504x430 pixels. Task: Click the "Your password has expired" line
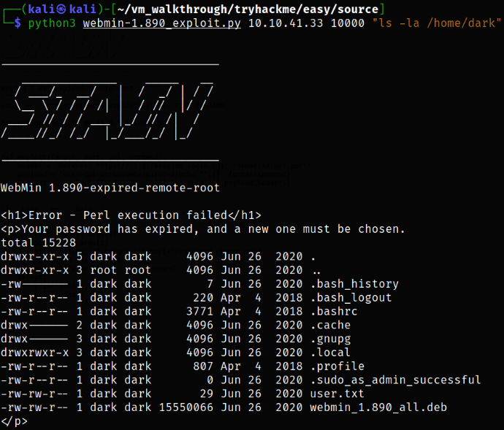203,229
